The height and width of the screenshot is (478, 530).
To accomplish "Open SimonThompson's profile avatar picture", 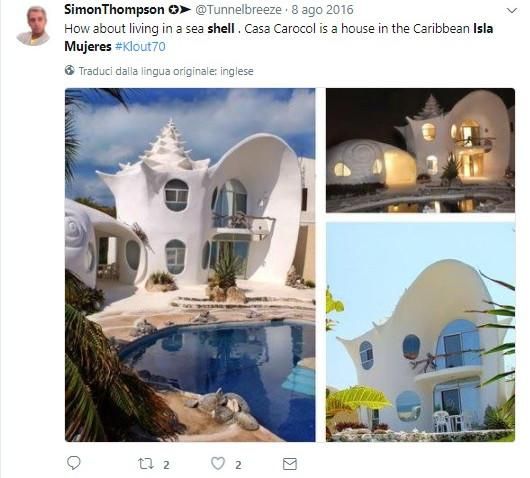I will (33, 26).
